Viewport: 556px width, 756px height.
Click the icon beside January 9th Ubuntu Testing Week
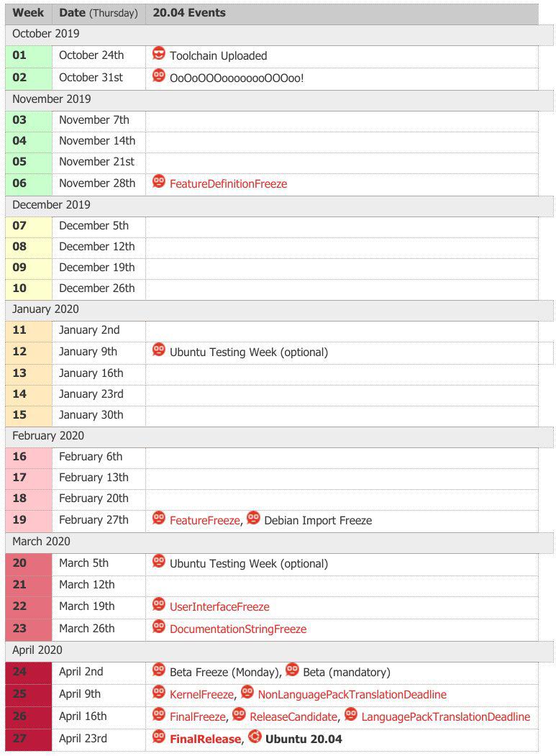pos(159,350)
